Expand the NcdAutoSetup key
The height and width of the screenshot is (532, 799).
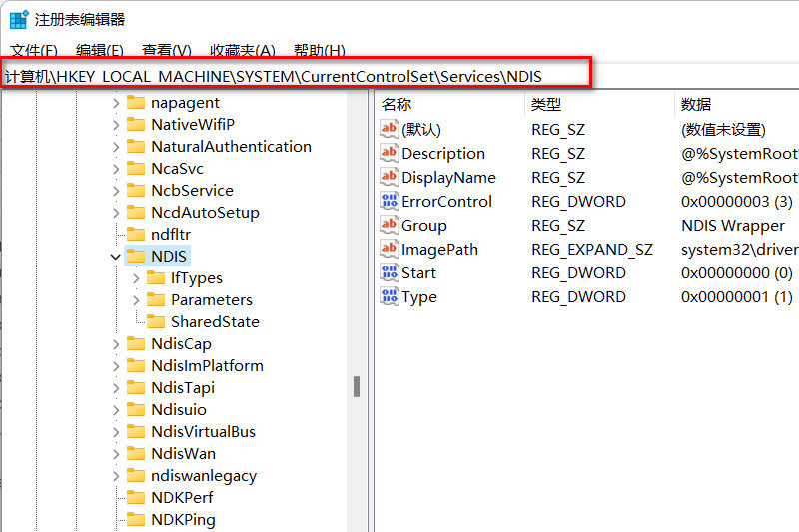[116, 213]
